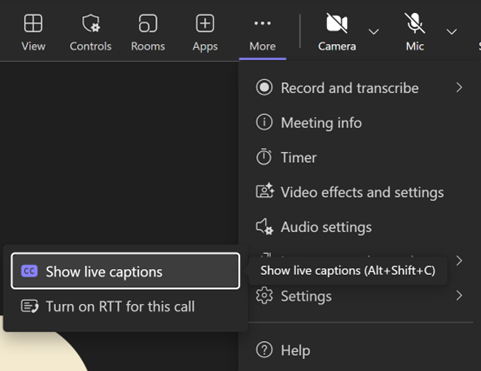This screenshot has width=481, height=371.
Task: Expand the partially hidden submenu arrow above Settings
Action: 459,260
